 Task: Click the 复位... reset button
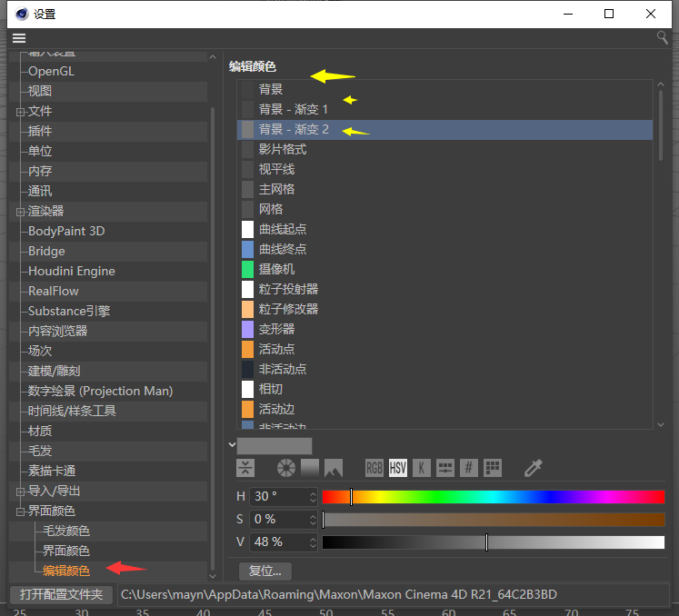(x=265, y=571)
